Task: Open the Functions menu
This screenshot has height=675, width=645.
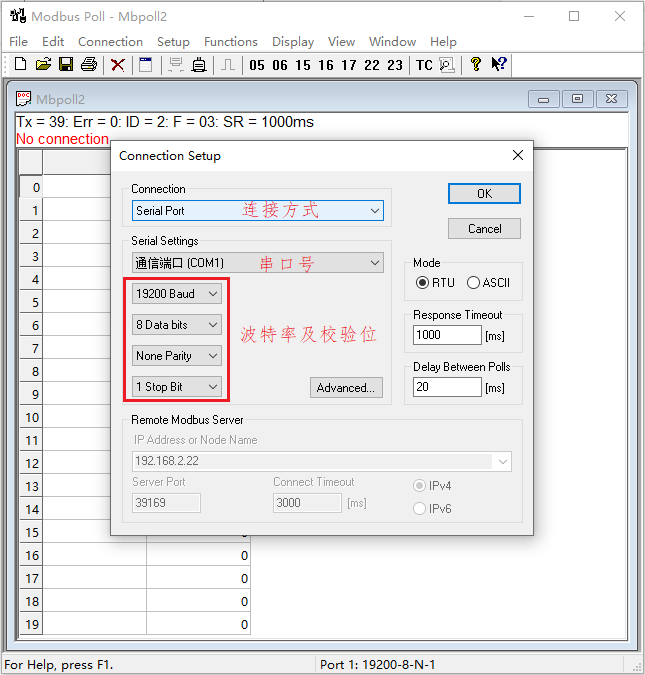Action: click(230, 42)
